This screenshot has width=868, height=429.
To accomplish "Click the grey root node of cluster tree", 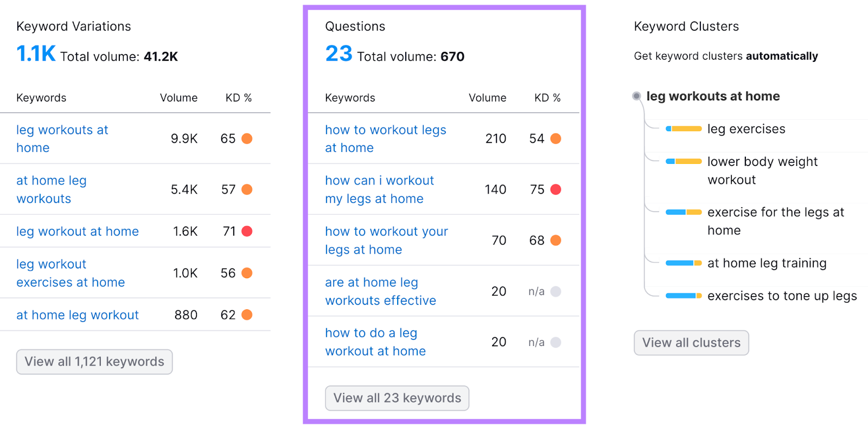I will tap(636, 97).
